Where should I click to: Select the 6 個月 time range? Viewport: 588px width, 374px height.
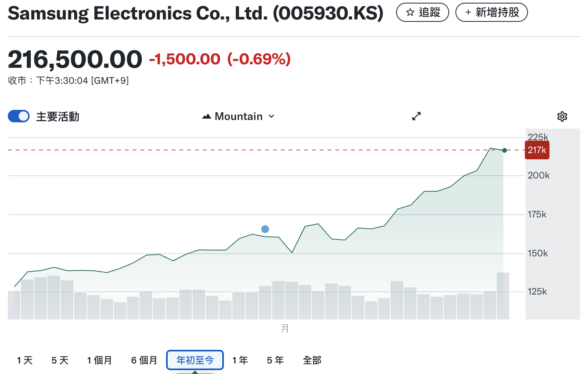(x=144, y=360)
